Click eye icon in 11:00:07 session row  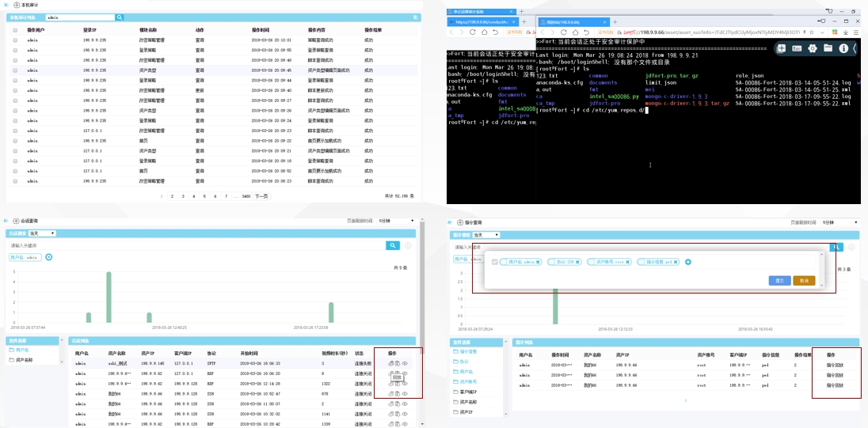(405, 403)
